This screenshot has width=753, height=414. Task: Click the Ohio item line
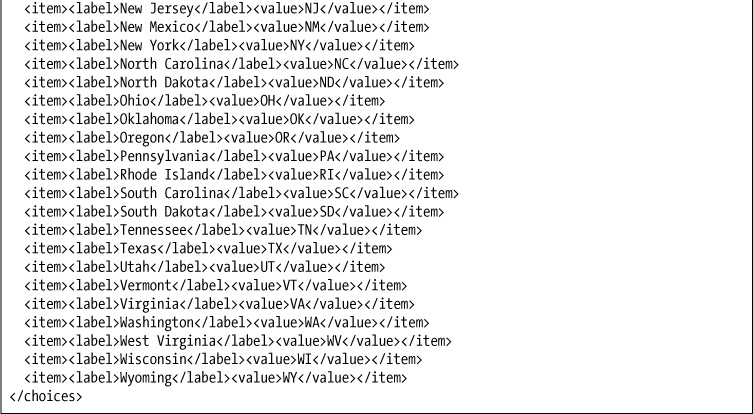(x=205, y=101)
